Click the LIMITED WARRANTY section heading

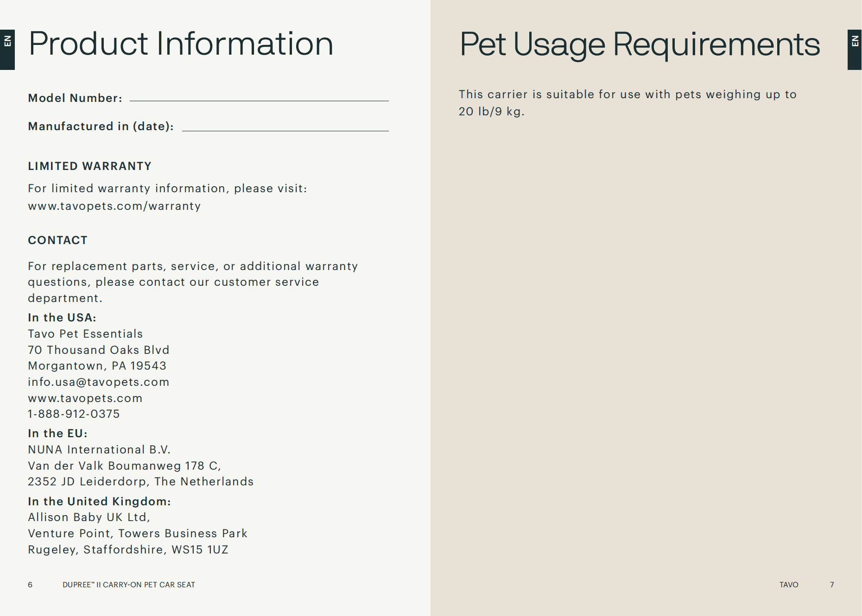[x=89, y=166]
